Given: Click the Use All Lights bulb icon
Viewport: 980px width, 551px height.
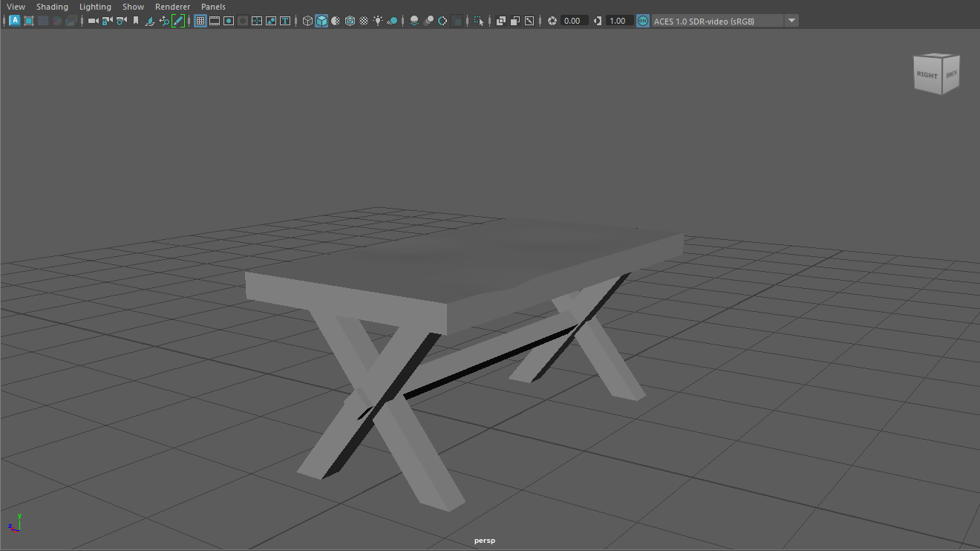Looking at the screenshot, I should tap(378, 21).
